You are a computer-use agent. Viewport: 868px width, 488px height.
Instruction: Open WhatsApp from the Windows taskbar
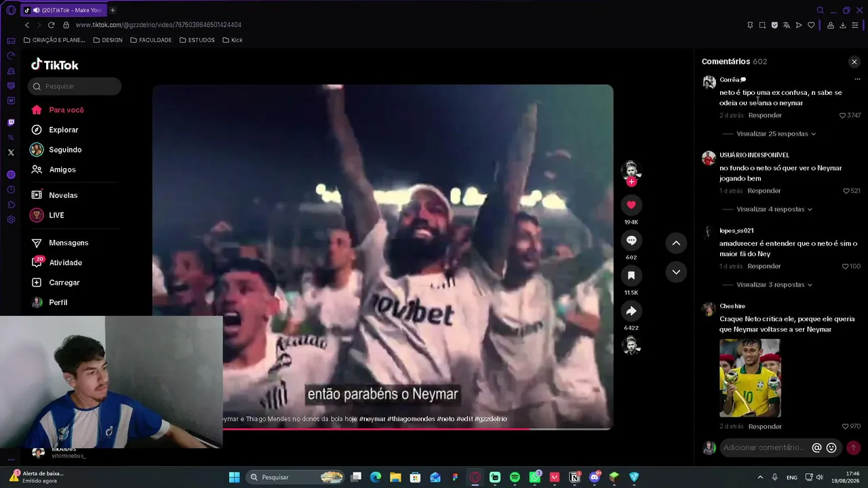[x=535, y=477]
